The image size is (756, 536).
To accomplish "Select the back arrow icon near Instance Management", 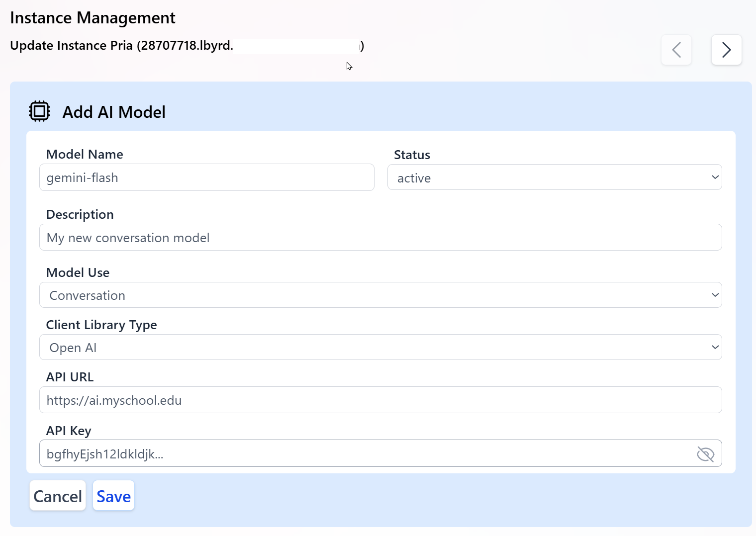I will (x=676, y=50).
